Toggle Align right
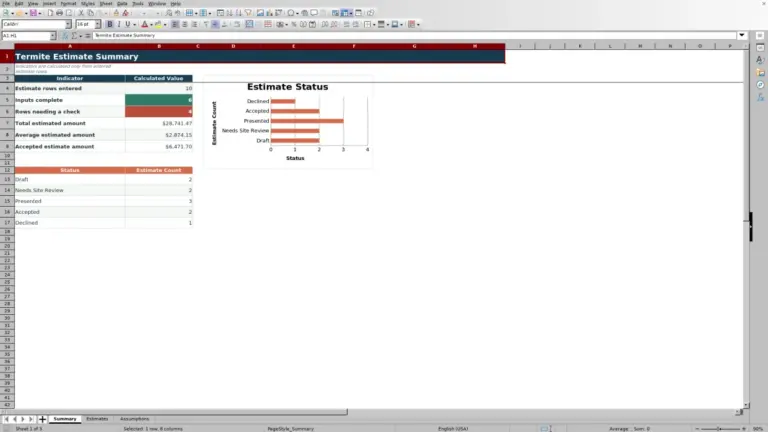768x432 pixels. [194, 24]
